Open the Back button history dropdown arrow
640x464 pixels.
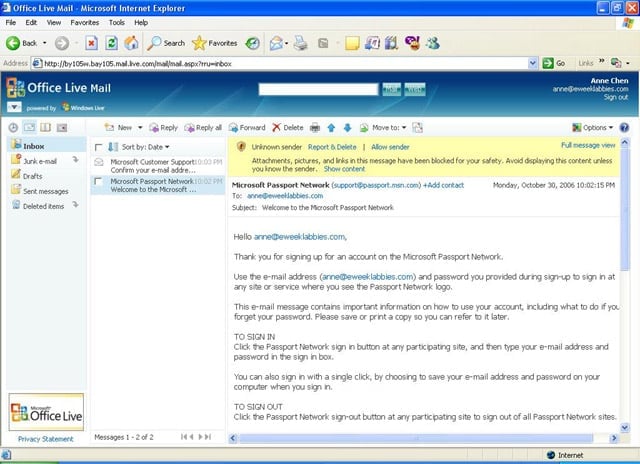44,43
